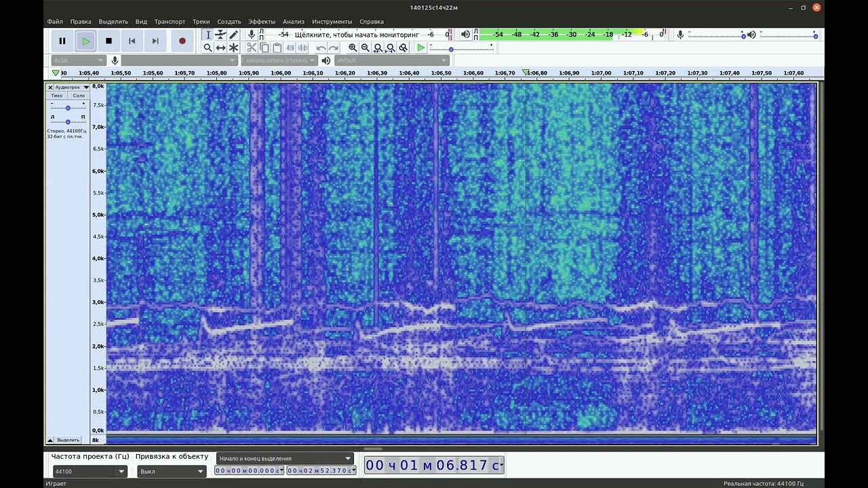The image size is (868, 488).
Task: Open the Треки menu
Action: click(201, 22)
